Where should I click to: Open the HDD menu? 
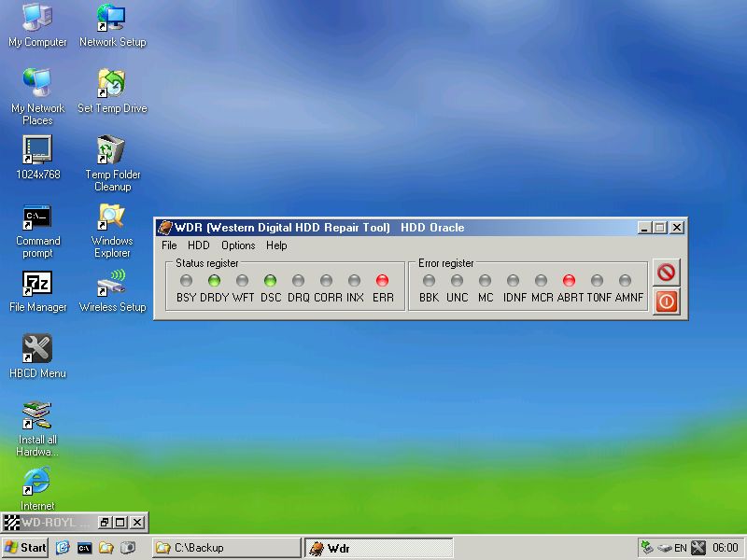tap(199, 245)
